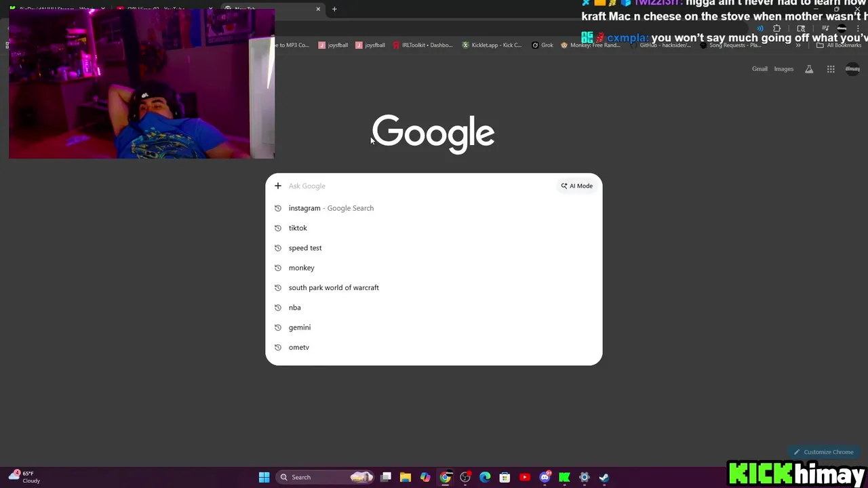Screen dimensions: 868x488
Task: Open Microsoft Store from the taskbar
Action: pos(505,477)
